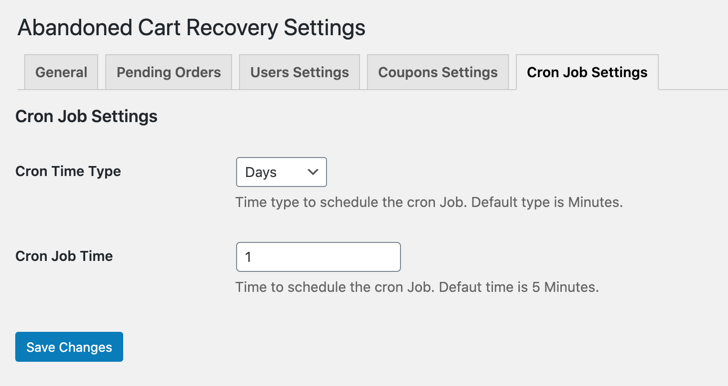
Task: Click the Abandoned Cart Recovery Settings title
Action: pos(191,27)
